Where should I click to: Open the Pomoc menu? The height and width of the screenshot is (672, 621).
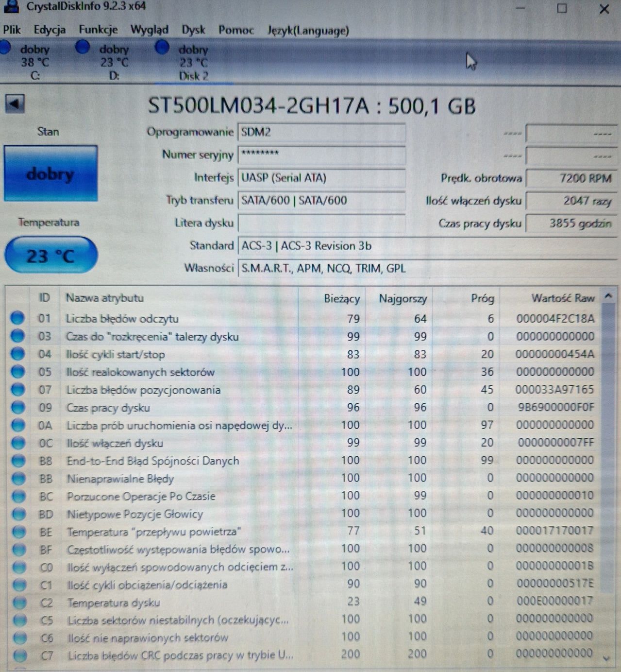pyautogui.click(x=236, y=30)
